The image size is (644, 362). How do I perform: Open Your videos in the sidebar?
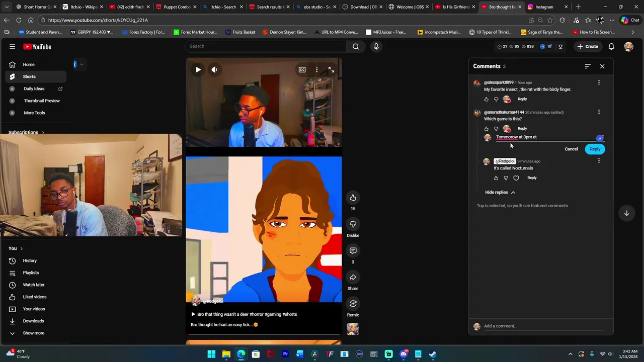click(x=36, y=309)
